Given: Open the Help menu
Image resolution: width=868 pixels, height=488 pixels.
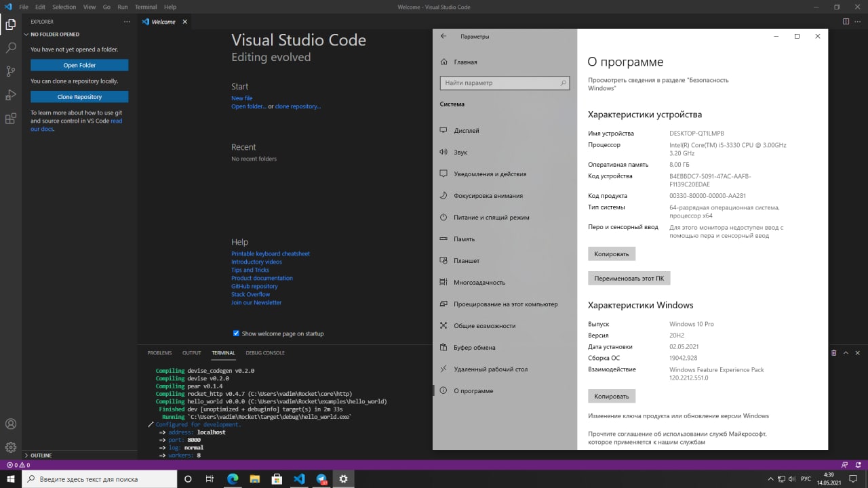Looking at the screenshot, I should click(170, 7).
